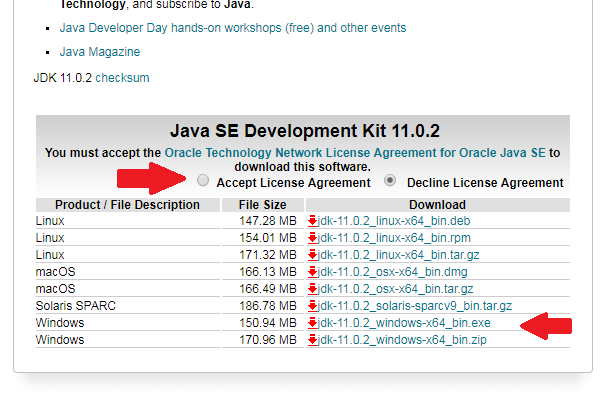
Task: Open jdk-11.0.2_osx-x64_bin.tar.gz download link
Action: (x=395, y=289)
